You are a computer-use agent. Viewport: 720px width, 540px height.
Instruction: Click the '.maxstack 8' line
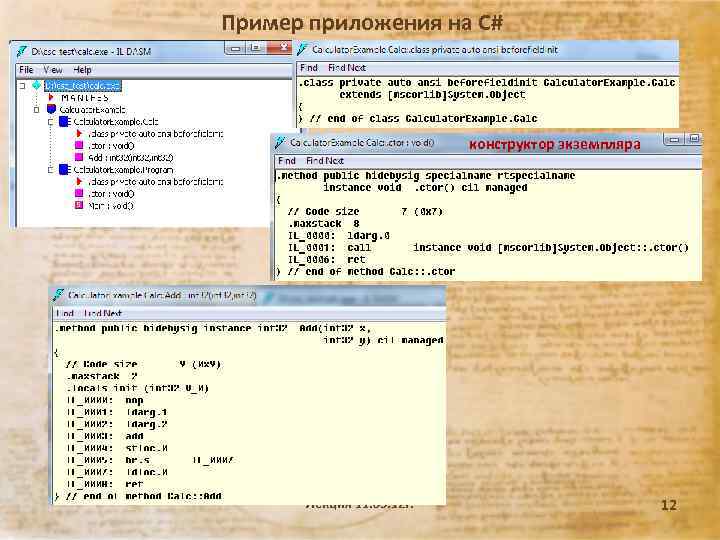click(x=324, y=224)
